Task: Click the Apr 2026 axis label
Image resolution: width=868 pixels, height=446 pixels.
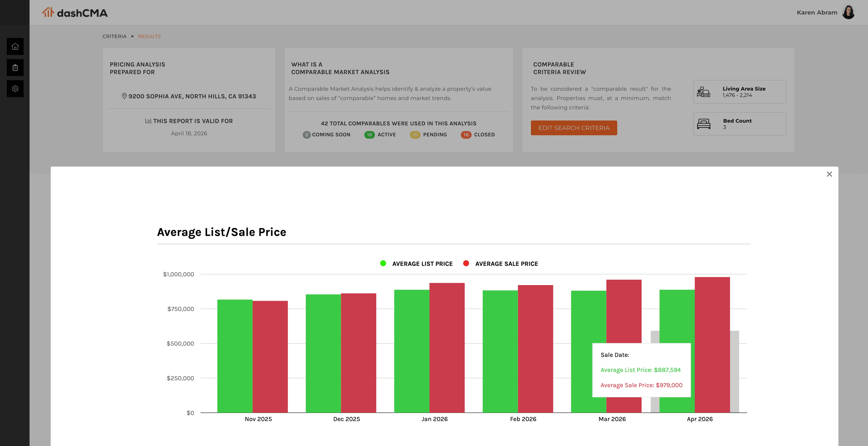Action: click(x=700, y=419)
